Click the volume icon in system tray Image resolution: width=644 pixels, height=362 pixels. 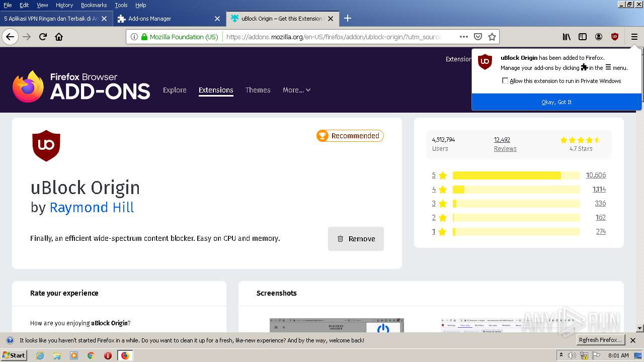click(x=572, y=355)
